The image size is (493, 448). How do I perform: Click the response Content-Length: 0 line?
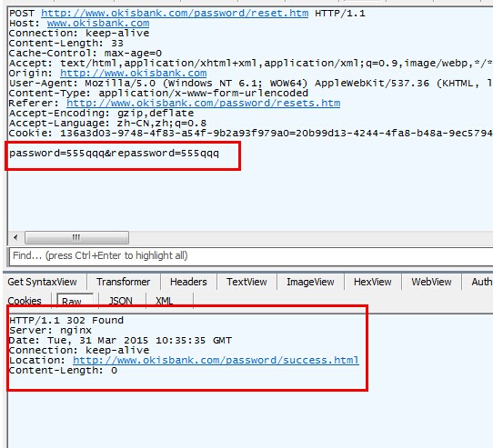point(63,371)
